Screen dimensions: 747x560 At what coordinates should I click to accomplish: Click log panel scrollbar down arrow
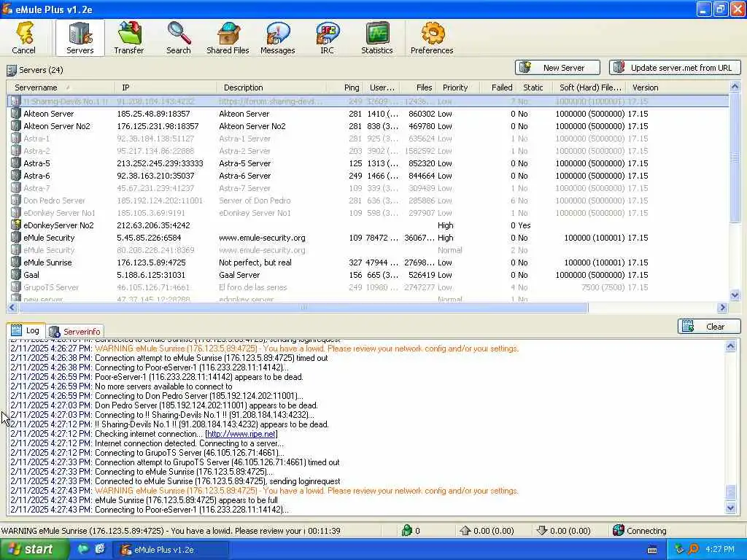pos(730,508)
